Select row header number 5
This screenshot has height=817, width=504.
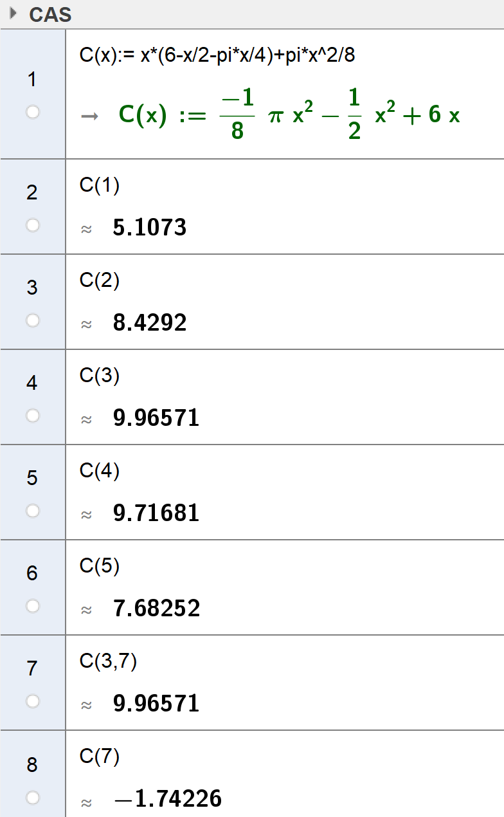click(32, 478)
